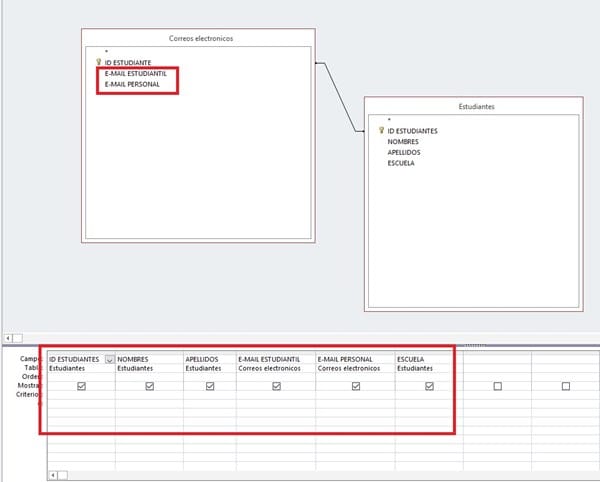Select E-MAIL PERSONAL field in Correos electronicos table
The height and width of the screenshot is (482, 600).
(132, 84)
